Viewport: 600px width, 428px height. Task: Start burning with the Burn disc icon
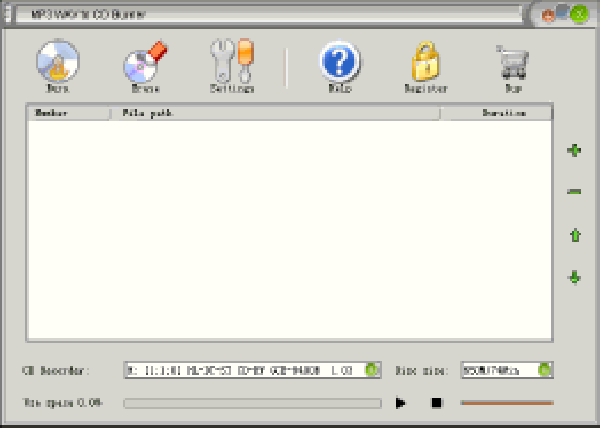point(58,65)
